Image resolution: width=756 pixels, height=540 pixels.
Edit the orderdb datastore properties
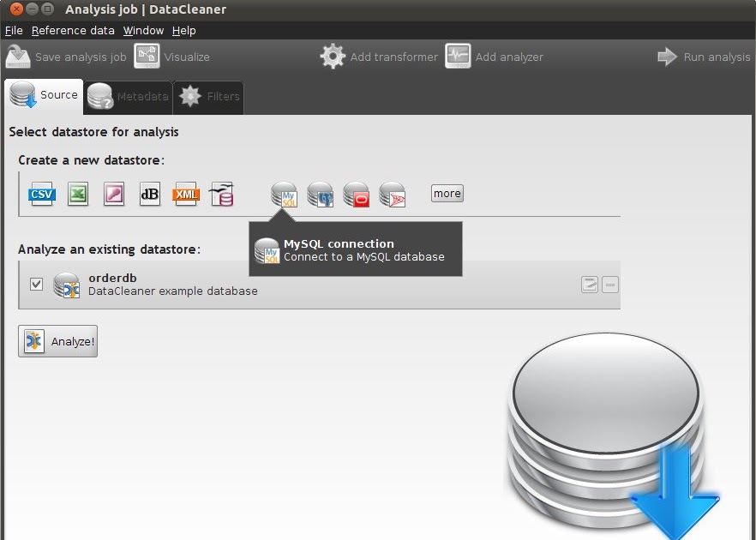(x=590, y=284)
